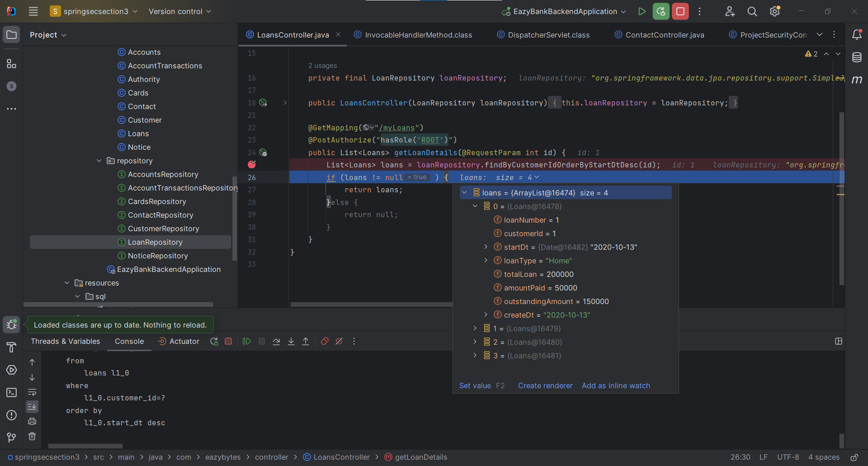Viewport: 868px width, 466px height.
Task: Open the Version control dropdown
Action: tap(180, 11)
